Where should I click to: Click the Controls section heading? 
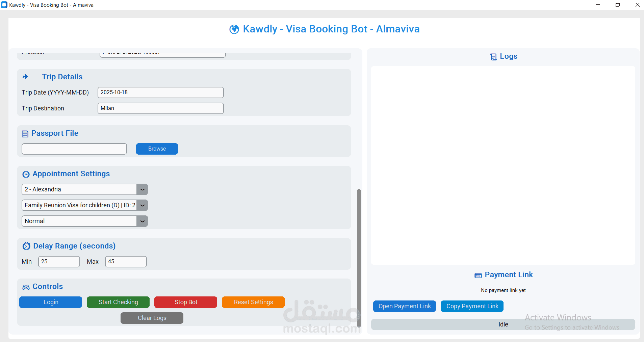(48, 287)
